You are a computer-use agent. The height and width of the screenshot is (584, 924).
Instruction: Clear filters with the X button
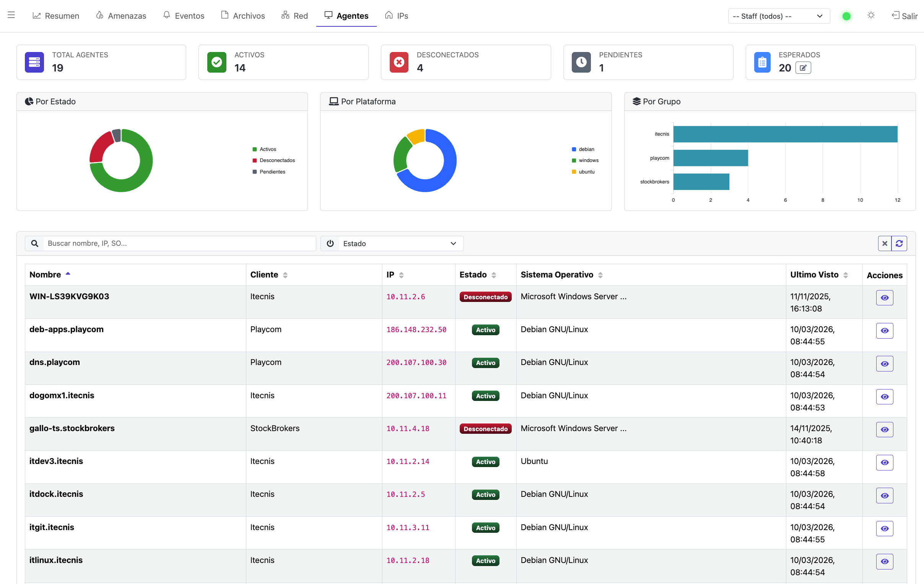(x=885, y=243)
